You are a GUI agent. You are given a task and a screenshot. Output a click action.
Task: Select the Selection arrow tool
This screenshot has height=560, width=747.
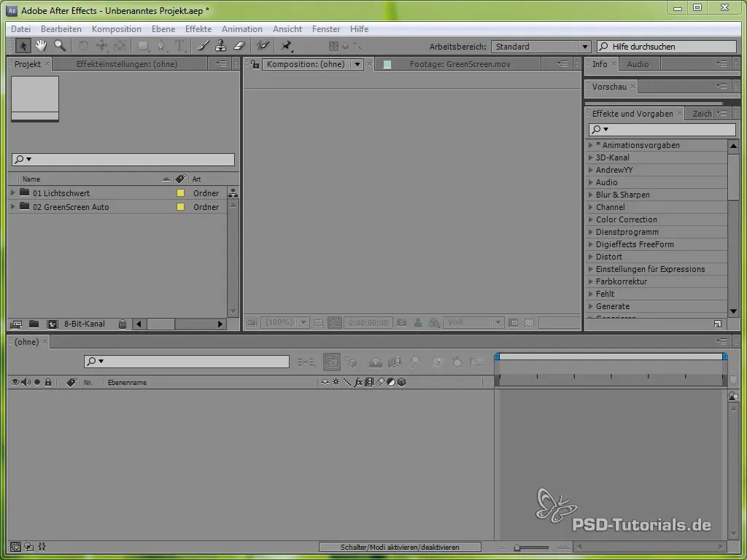[23, 46]
